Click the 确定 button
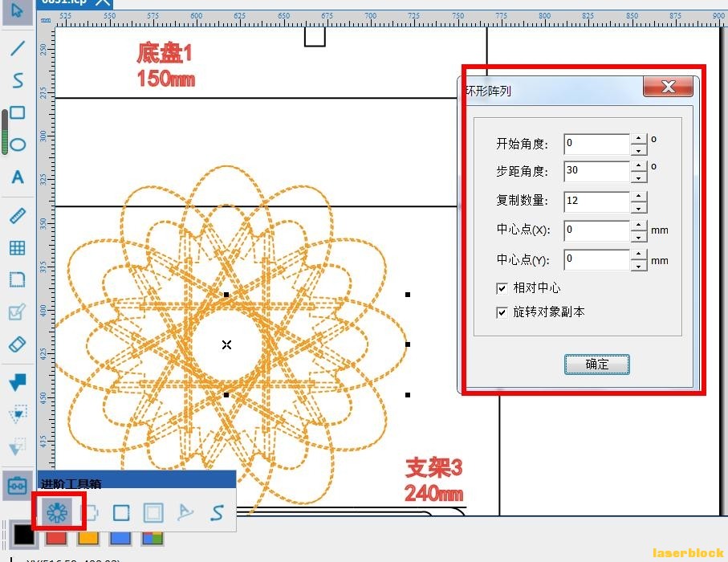This screenshot has height=562, width=728. pyautogui.click(x=596, y=364)
